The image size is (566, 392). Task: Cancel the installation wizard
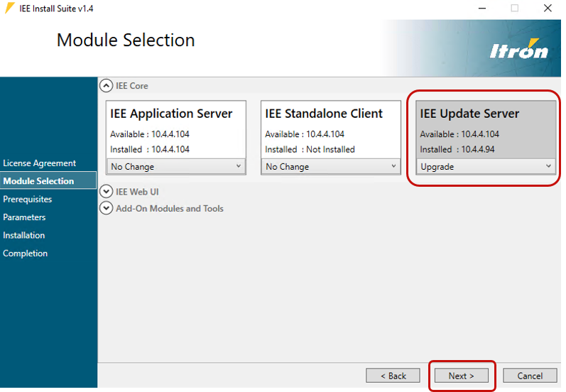530,376
